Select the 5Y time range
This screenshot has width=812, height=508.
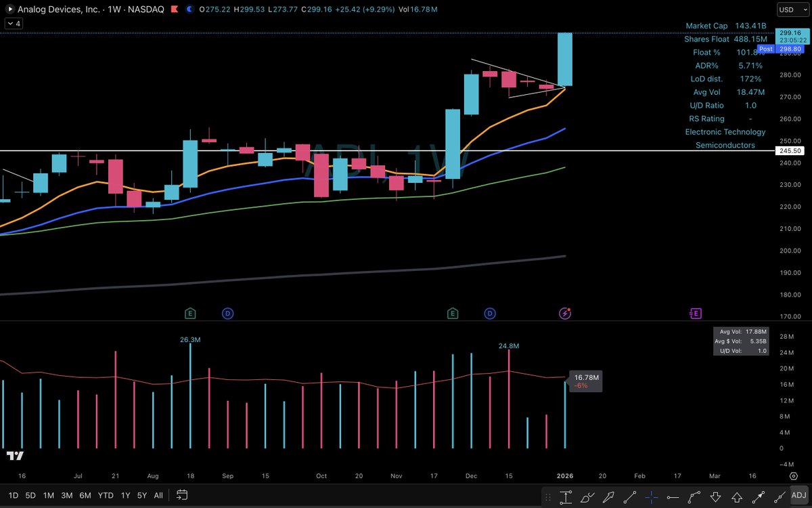click(141, 495)
